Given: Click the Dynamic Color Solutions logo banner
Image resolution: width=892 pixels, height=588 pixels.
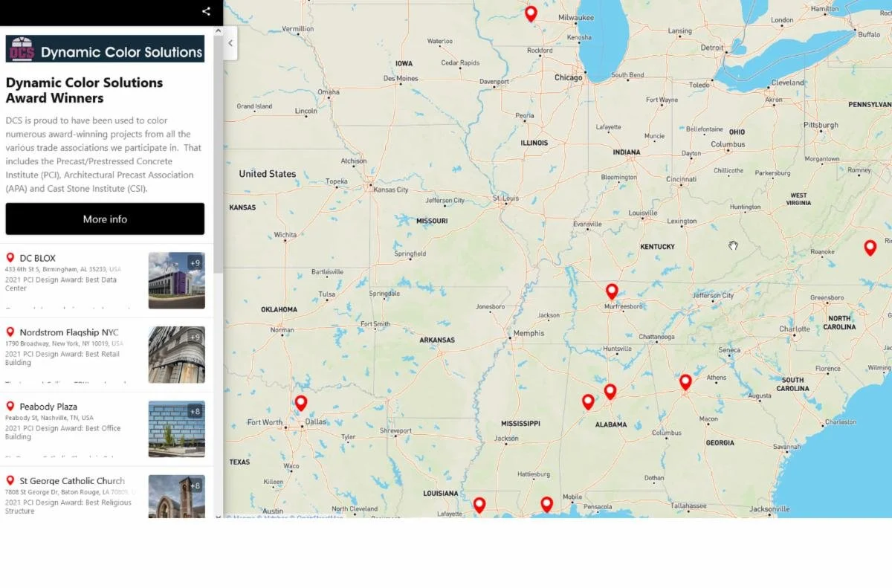Looking at the screenshot, I should coord(105,49).
